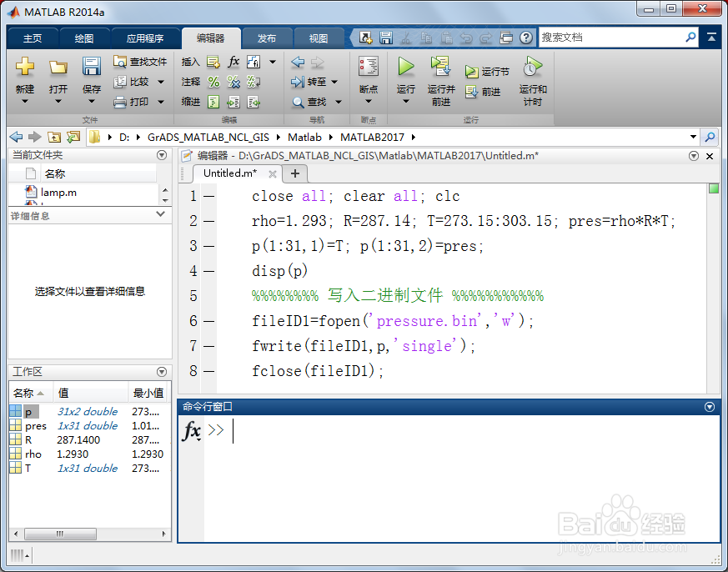Open Workspace (工作区) panel actions menu
Screen dimensions: 728x572
click(162, 371)
